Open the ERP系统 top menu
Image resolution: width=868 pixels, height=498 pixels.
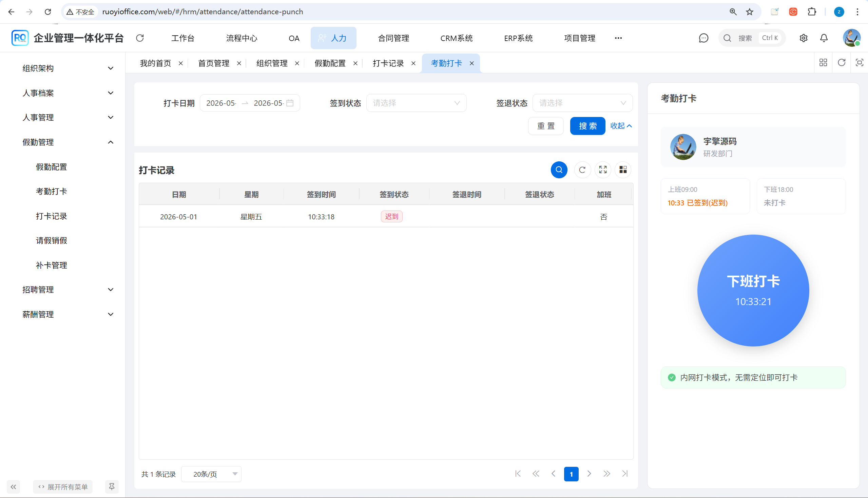pos(518,38)
